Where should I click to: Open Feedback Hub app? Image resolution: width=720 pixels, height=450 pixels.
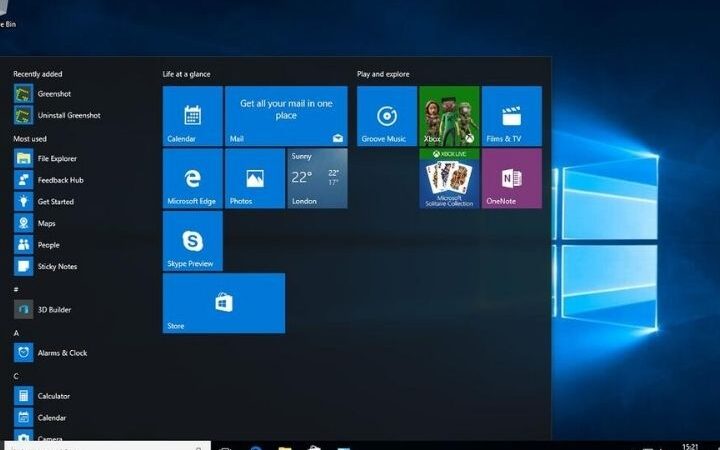49,180
